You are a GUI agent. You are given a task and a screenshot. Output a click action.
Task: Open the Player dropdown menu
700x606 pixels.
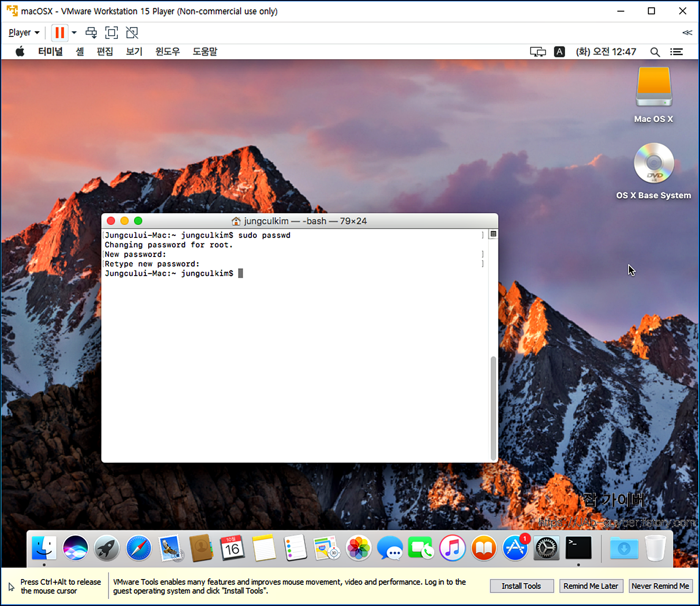[x=24, y=33]
